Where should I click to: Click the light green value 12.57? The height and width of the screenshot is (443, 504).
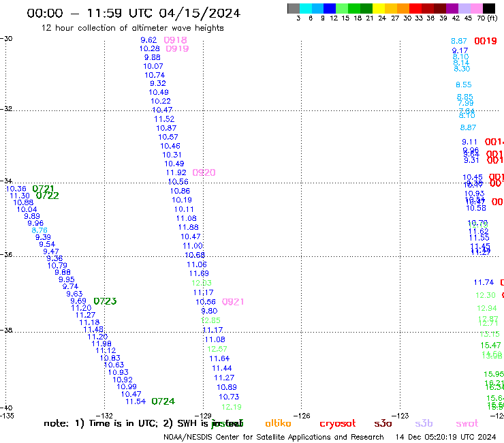click(217, 349)
